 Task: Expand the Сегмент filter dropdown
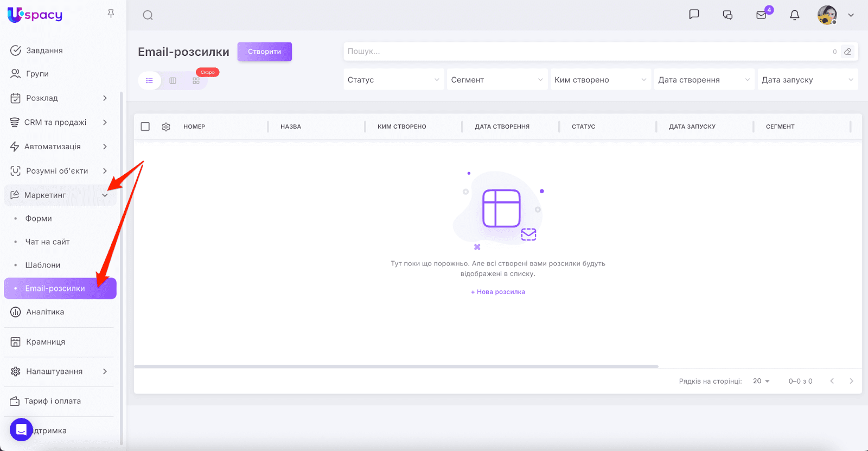[x=496, y=80]
